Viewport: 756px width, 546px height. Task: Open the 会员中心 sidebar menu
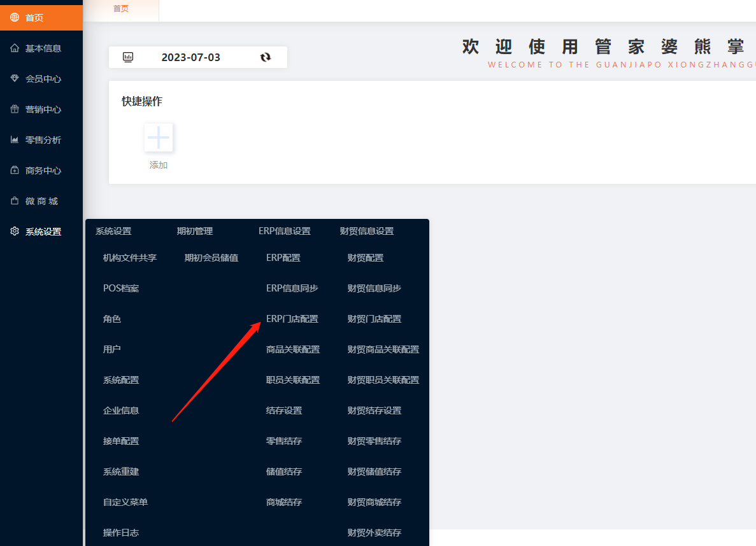pos(41,78)
